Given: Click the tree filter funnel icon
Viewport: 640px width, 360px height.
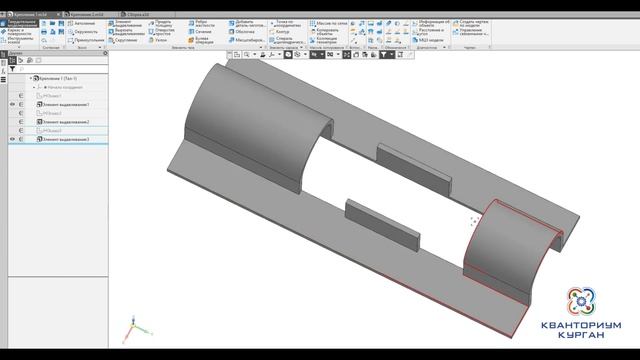Looking at the screenshot, I should pyautogui.click(x=12, y=69).
